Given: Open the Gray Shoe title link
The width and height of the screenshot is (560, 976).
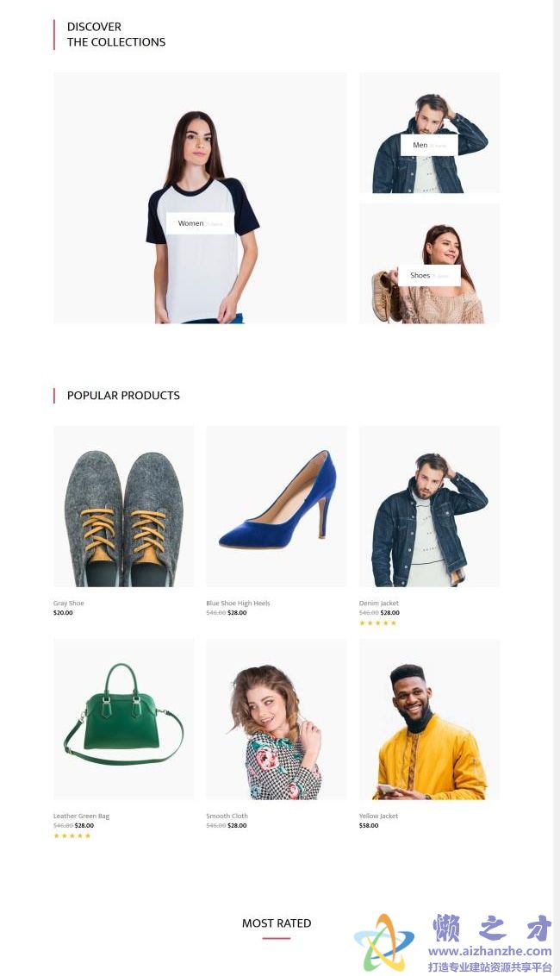Looking at the screenshot, I should tap(68, 604).
